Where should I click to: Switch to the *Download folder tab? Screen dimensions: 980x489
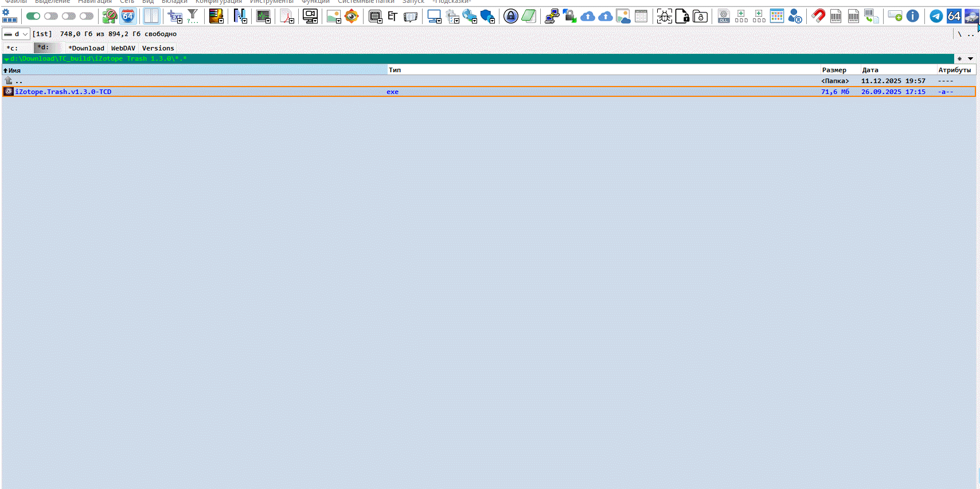click(86, 48)
